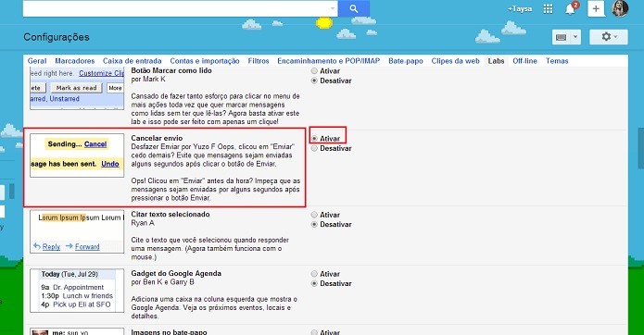The width and height of the screenshot is (644, 335).
Task: Expand search options arrow in search box
Action: click(x=333, y=8)
